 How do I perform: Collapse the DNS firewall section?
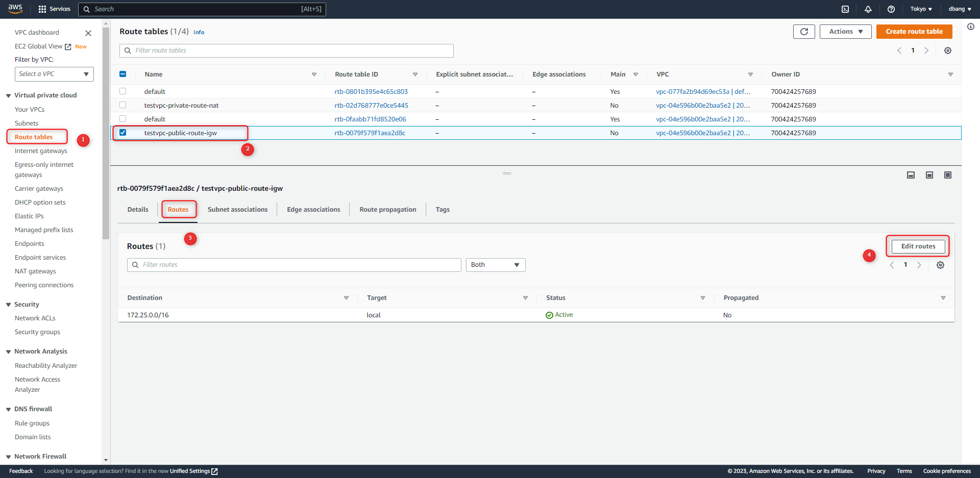click(x=8, y=410)
